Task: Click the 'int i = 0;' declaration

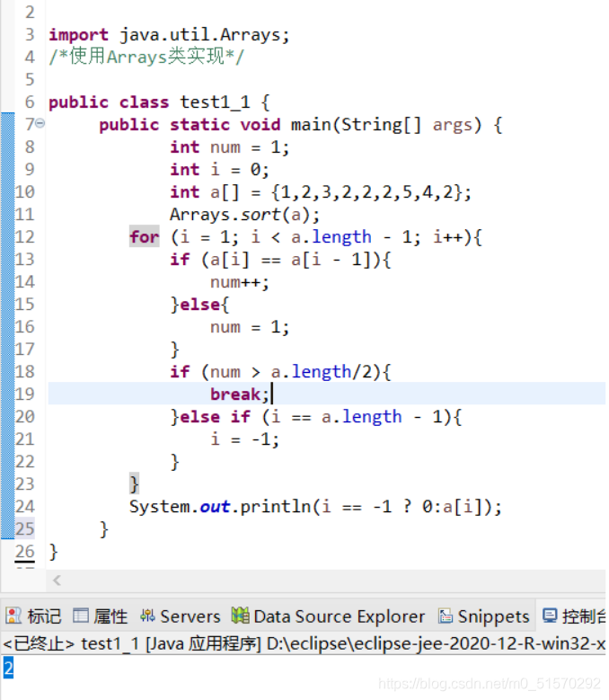Action: pos(219,170)
